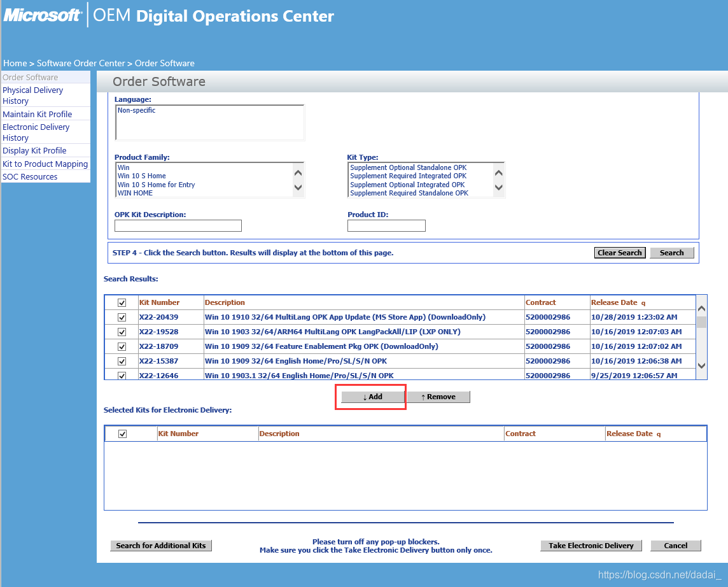Sort Search Results by Contract header
The height and width of the screenshot is (587, 728).
(540, 302)
